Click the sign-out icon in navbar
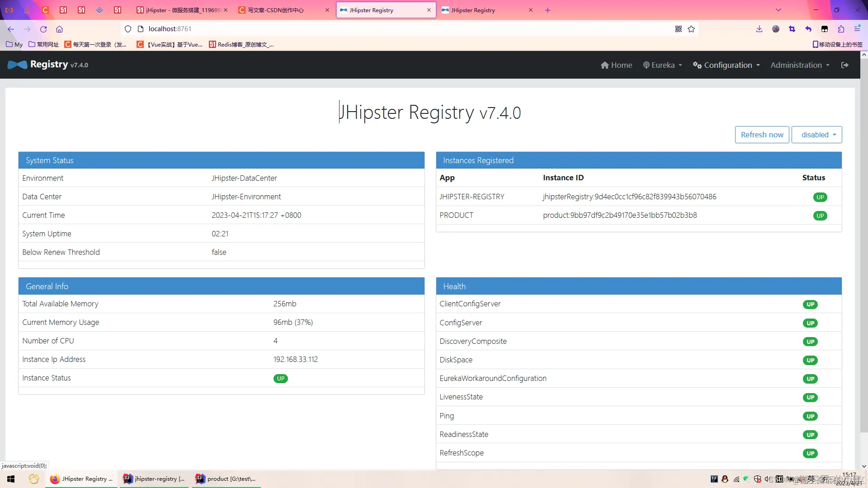 [x=844, y=65]
